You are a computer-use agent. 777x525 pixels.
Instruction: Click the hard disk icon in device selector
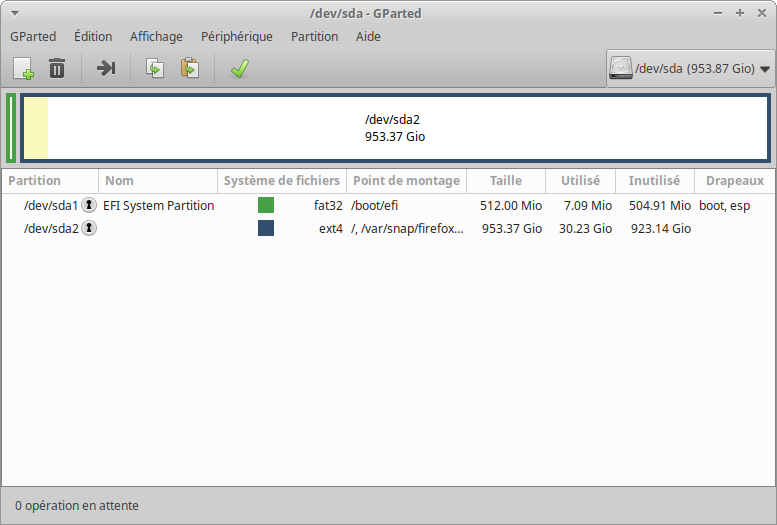[x=620, y=68]
